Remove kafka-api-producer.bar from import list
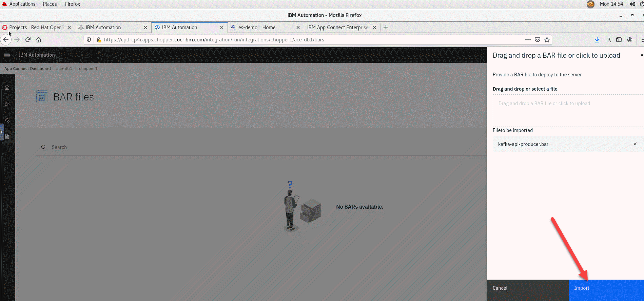 [x=635, y=144]
